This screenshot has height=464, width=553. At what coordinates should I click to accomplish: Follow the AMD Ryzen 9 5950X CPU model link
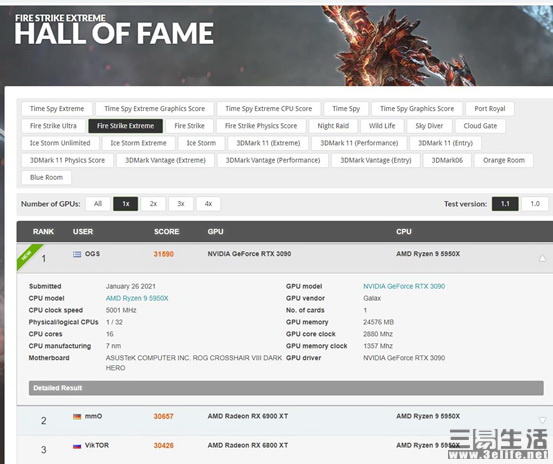(x=137, y=298)
